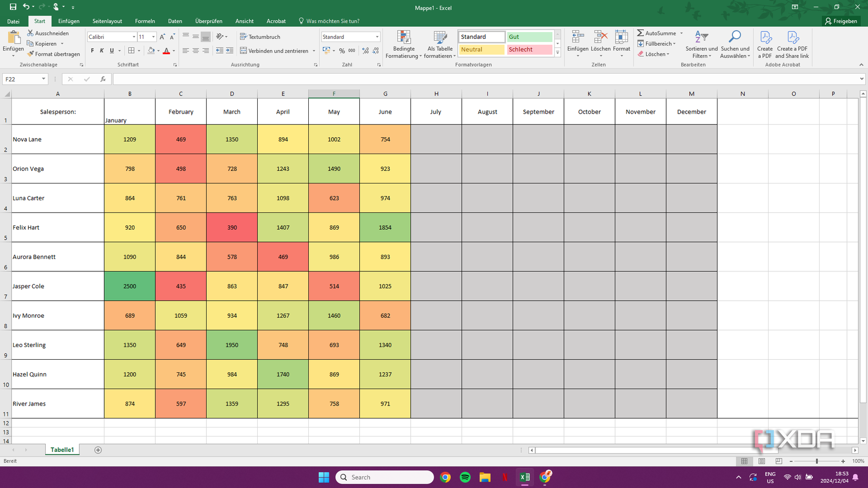868x488 pixels.
Task: Switch to the Formeln ribbon tab
Action: coord(145,21)
